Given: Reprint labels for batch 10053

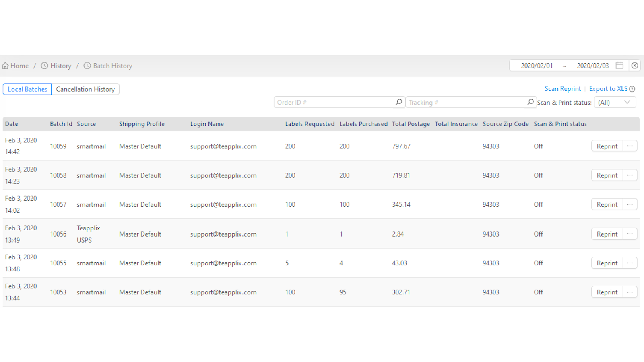Looking at the screenshot, I should click(607, 292).
